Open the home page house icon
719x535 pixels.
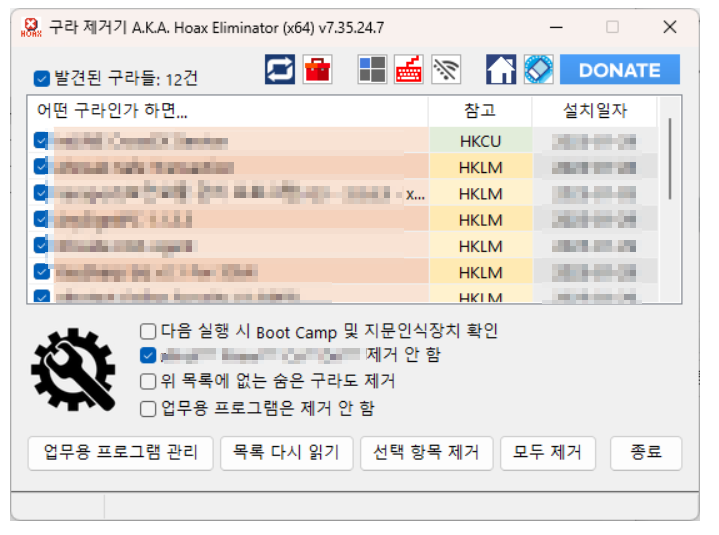pos(501,70)
